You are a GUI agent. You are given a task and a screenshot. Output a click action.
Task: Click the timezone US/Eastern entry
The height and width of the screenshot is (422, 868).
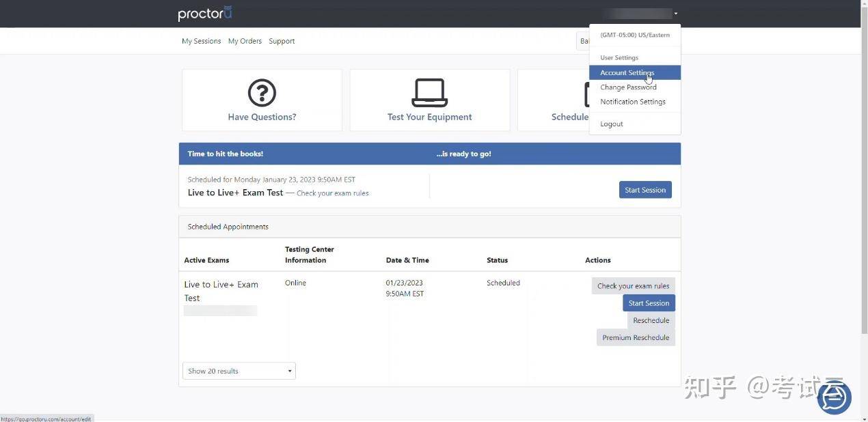point(635,35)
